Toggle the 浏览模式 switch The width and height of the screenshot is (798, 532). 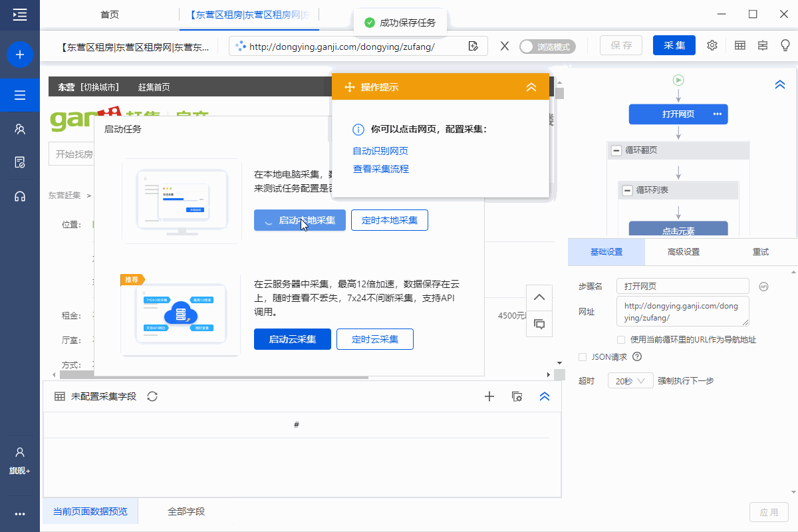pyautogui.click(x=547, y=47)
